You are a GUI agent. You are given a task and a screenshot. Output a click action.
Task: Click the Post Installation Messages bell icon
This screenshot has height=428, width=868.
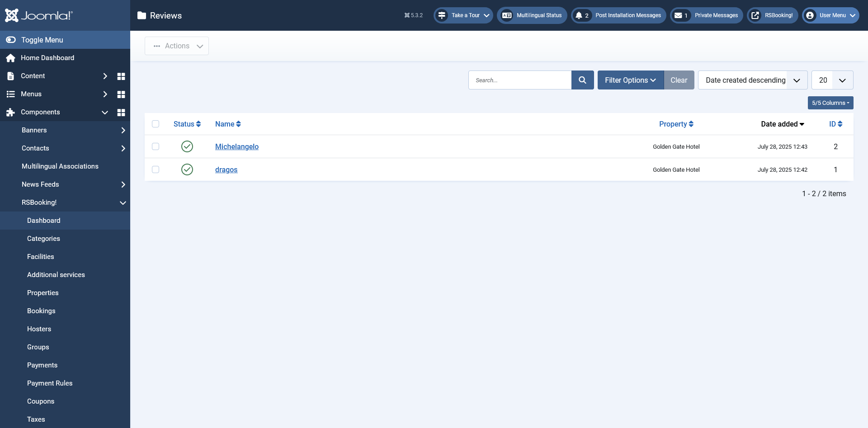(x=579, y=15)
